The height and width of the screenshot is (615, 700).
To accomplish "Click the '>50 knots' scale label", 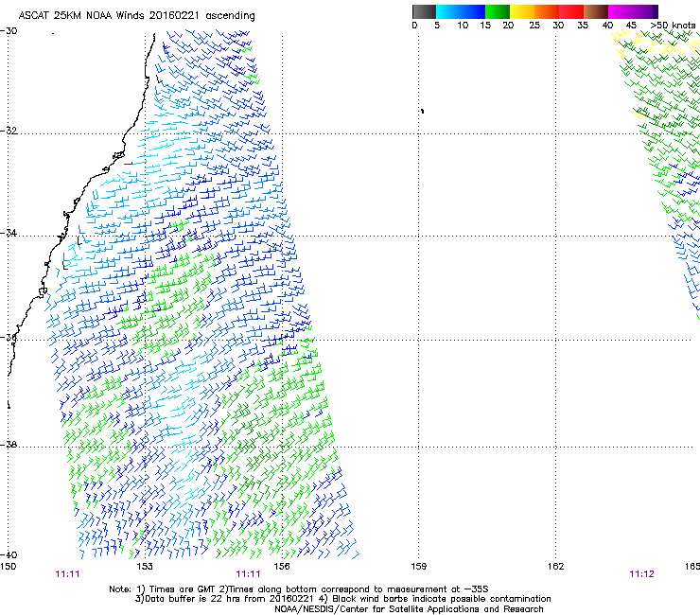I will click(x=673, y=26).
